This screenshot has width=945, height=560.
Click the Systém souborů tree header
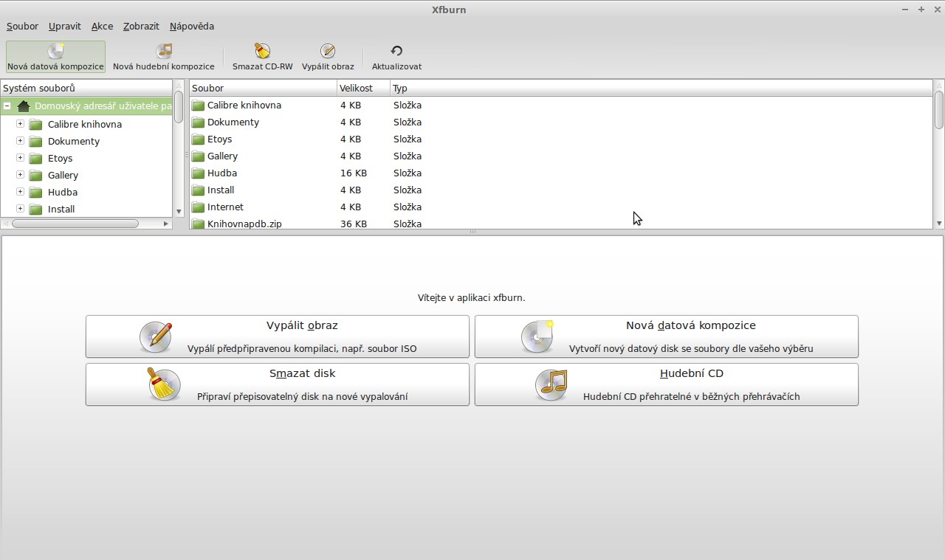87,88
